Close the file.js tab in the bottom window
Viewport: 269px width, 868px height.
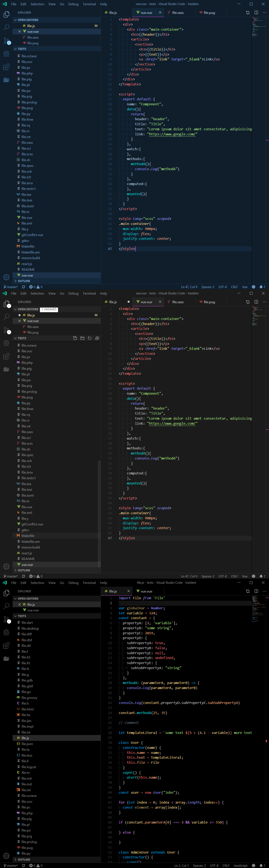pos(129,591)
